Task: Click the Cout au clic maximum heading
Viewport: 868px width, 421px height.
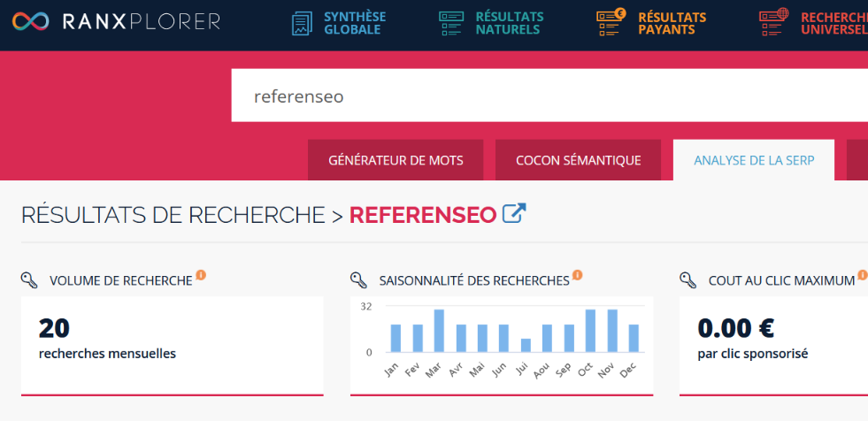Action: coord(781,281)
